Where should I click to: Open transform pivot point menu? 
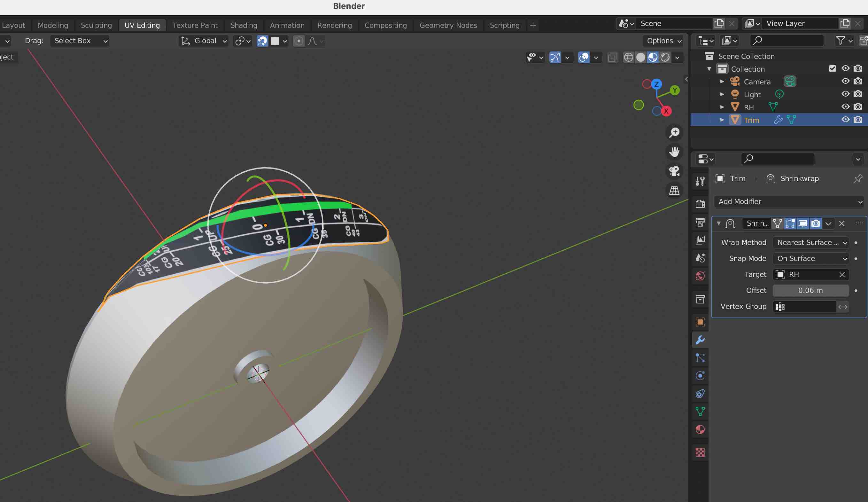tap(243, 41)
